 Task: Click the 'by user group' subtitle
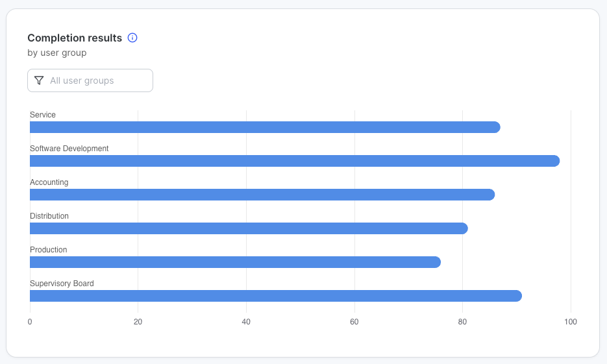(x=57, y=53)
